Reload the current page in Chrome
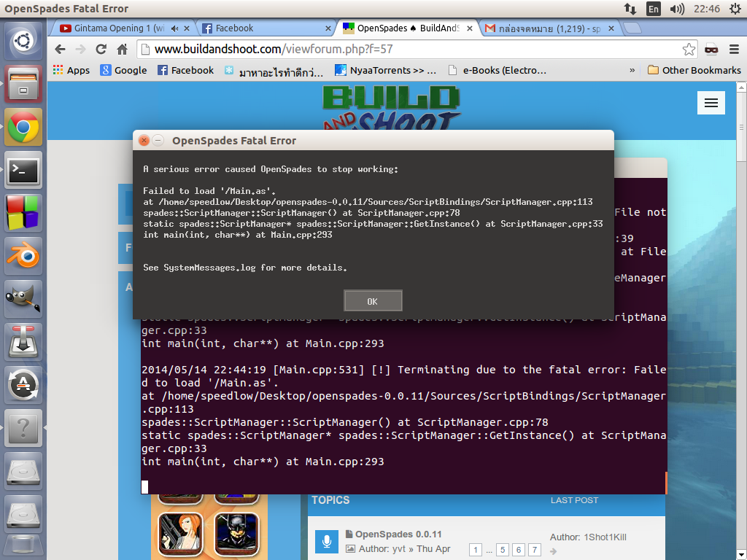This screenshot has width=747, height=560. 101,50
